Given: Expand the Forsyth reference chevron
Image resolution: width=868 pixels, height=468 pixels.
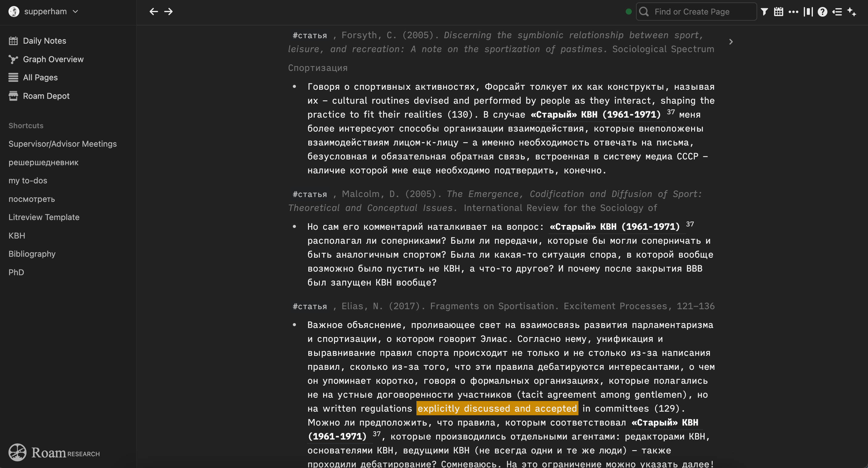Looking at the screenshot, I should [x=731, y=42].
